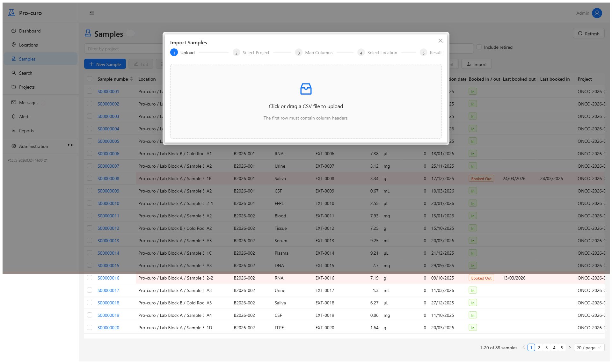Select the checkbox for sample S00000008
The height and width of the screenshot is (364, 612).
pyautogui.click(x=90, y=178)
